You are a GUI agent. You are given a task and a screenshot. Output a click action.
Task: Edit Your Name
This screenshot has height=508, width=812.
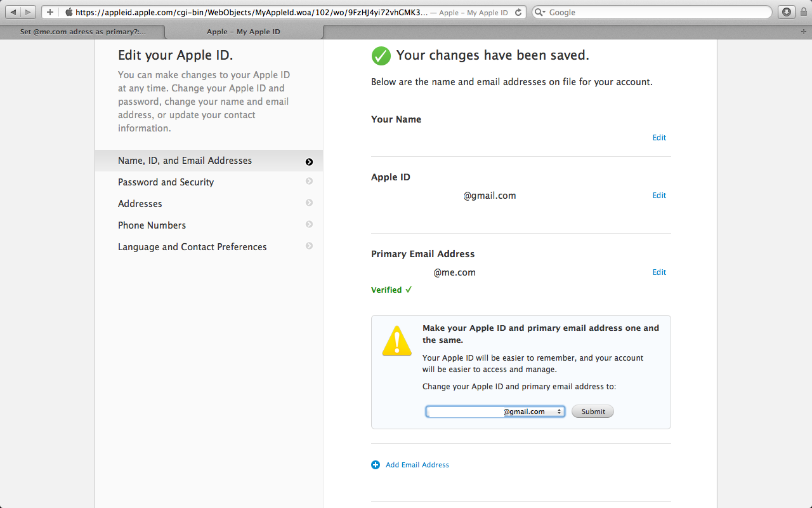(x=659, y=138)
